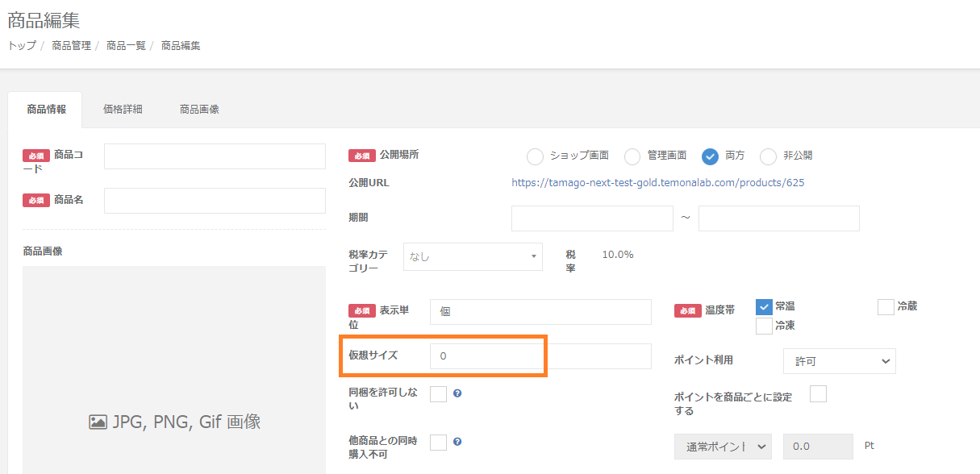The image size is (980, 474).
Task: Click the 期間 start date field
Action: (x=592, y=218)
